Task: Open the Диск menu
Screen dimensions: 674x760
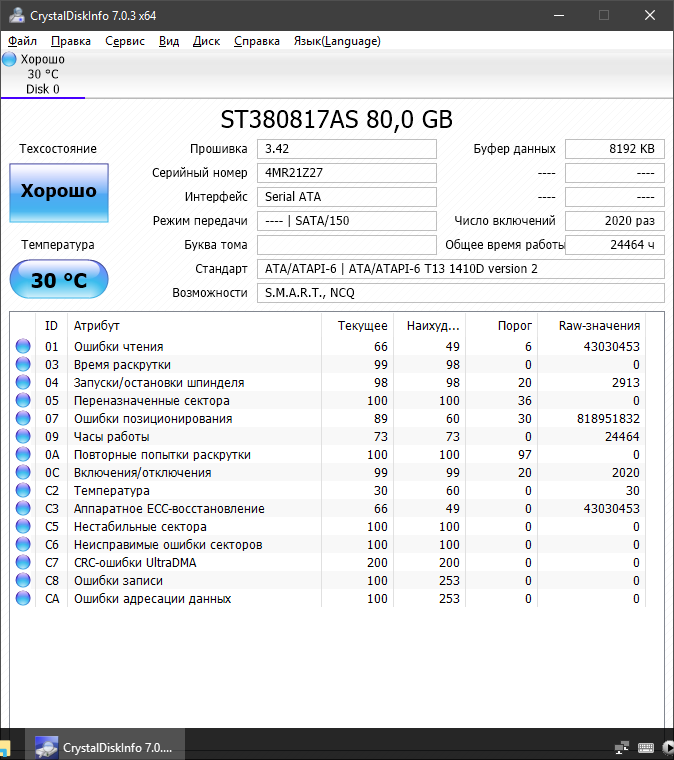Action: click(x=206, y=41)
